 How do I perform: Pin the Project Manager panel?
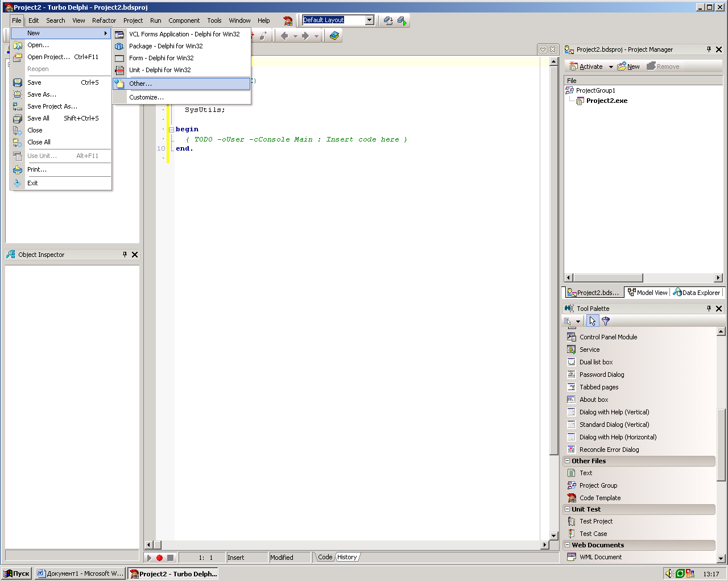pos(709,49)
